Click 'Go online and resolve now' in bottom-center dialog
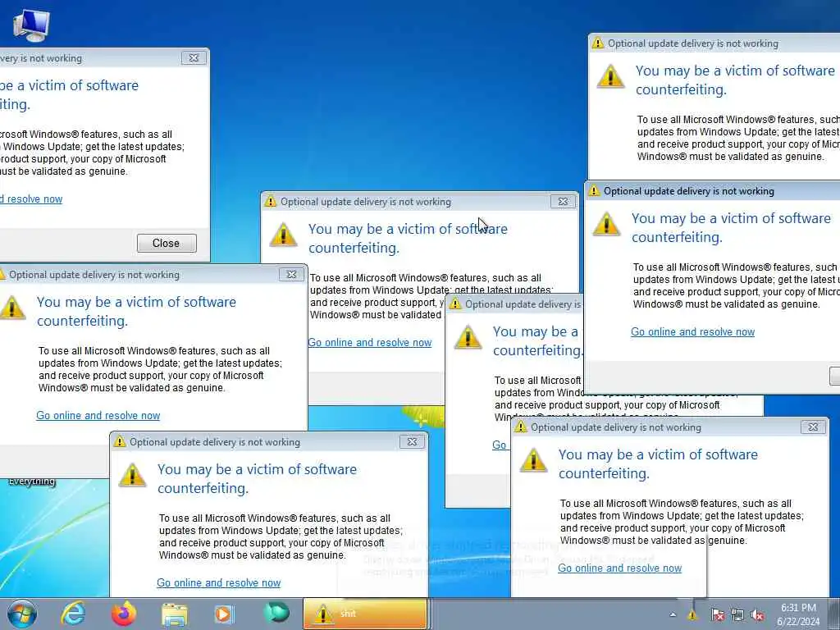The image size is (840, 630). [x=218, y=582]
